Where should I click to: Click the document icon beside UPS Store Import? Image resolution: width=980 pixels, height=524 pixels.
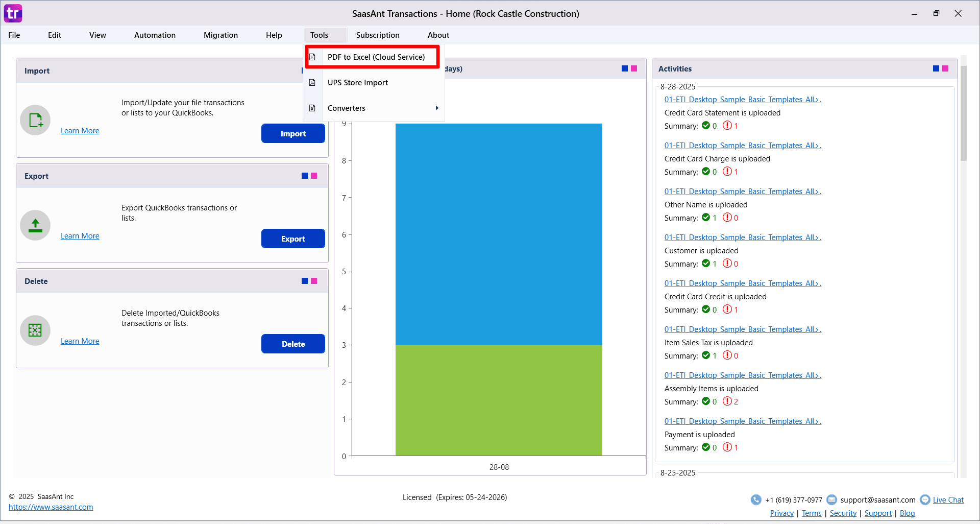312,83
